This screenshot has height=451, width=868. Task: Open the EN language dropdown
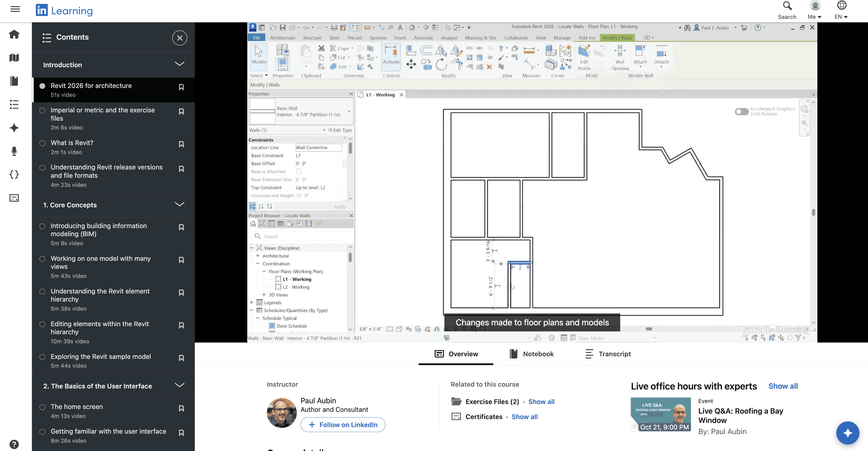pyautogui.click(x=841, y=10)
